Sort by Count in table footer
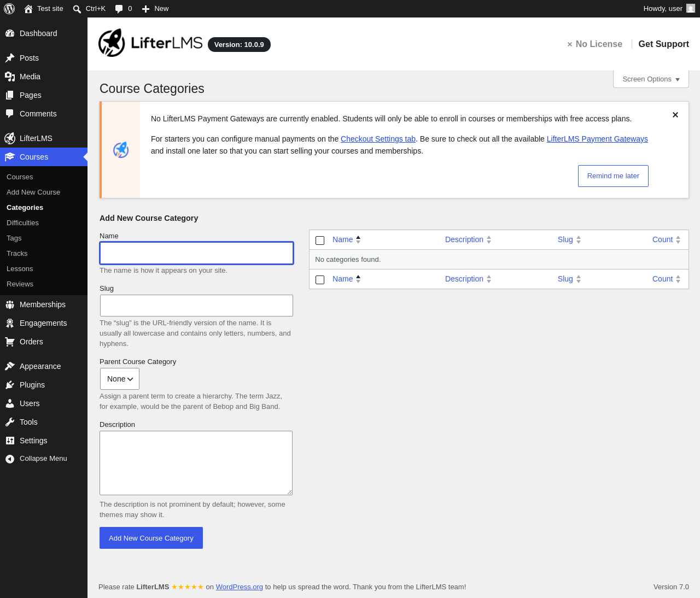This screenshot has width=700, height=598. [x=667, y=279]
